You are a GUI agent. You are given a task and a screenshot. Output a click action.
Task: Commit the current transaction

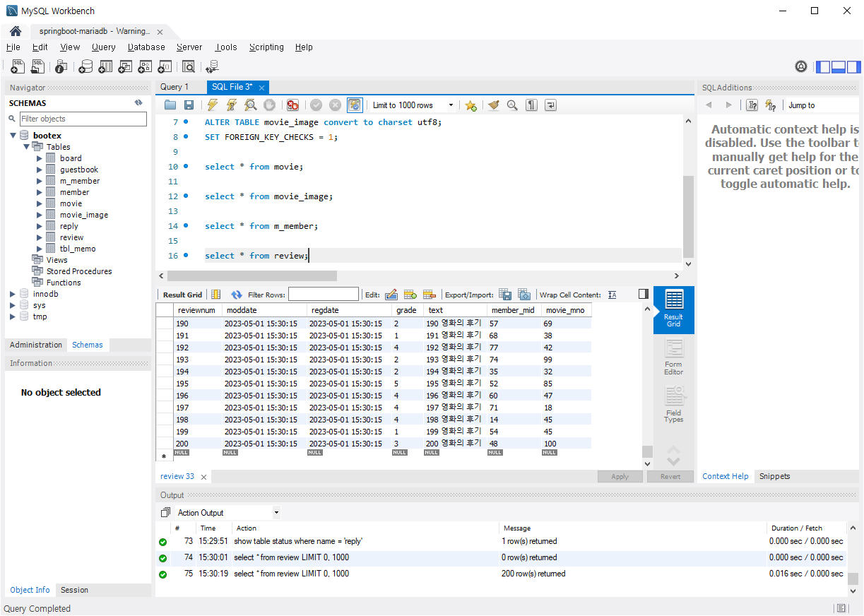coord(316,105)
